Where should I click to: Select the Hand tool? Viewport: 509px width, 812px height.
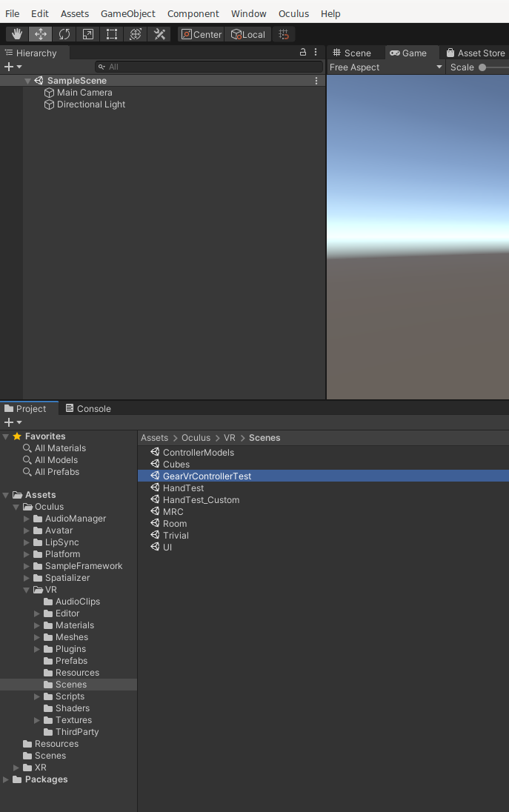pos(17,34)
